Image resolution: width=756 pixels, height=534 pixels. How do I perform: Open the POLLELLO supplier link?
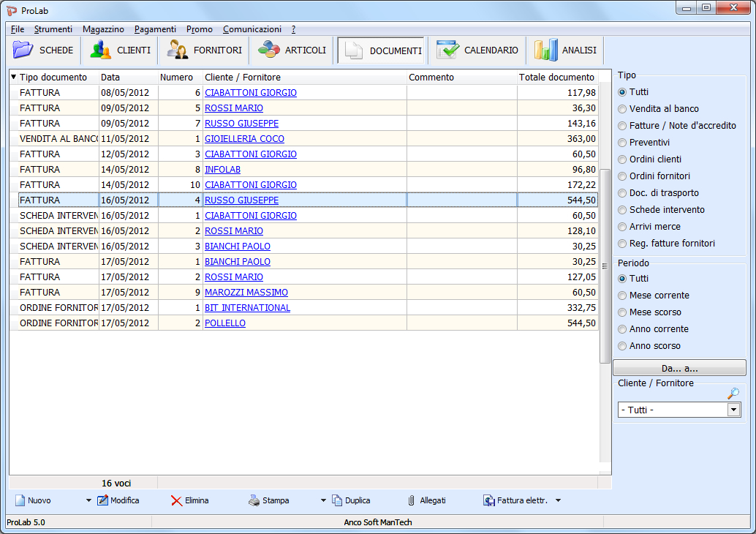tap(225, 323)
